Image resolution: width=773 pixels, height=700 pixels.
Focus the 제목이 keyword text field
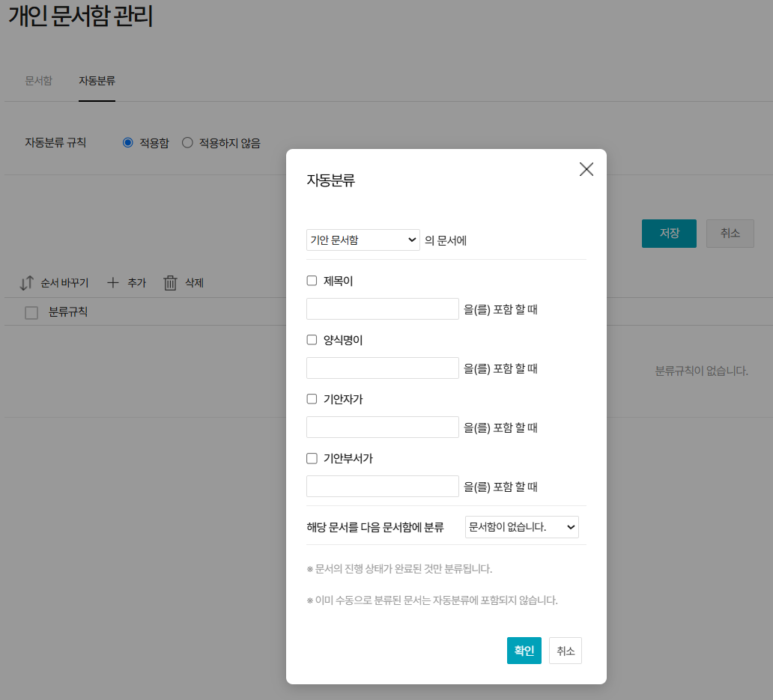point(383,309)
